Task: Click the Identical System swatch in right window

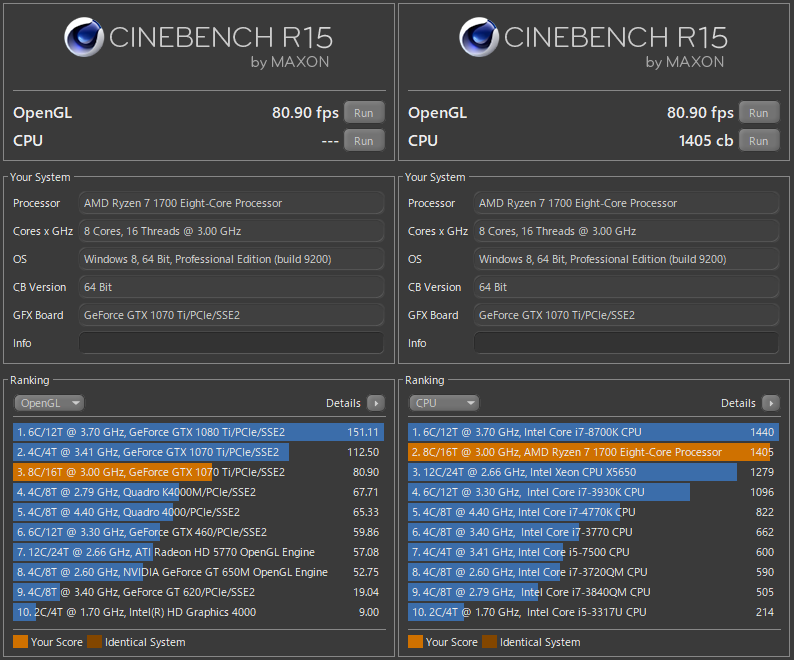Action: pyautogui.click(x=490, y=642)
